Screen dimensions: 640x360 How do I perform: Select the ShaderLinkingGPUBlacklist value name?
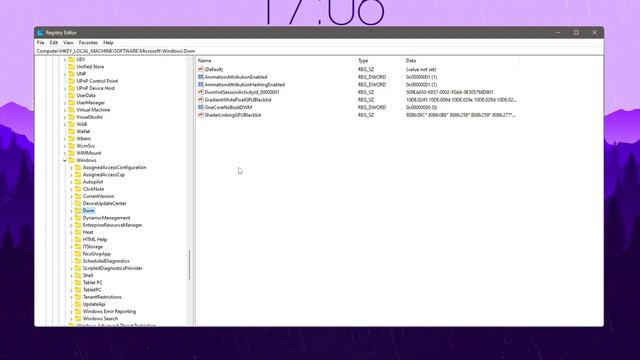(x=233, y=115)
